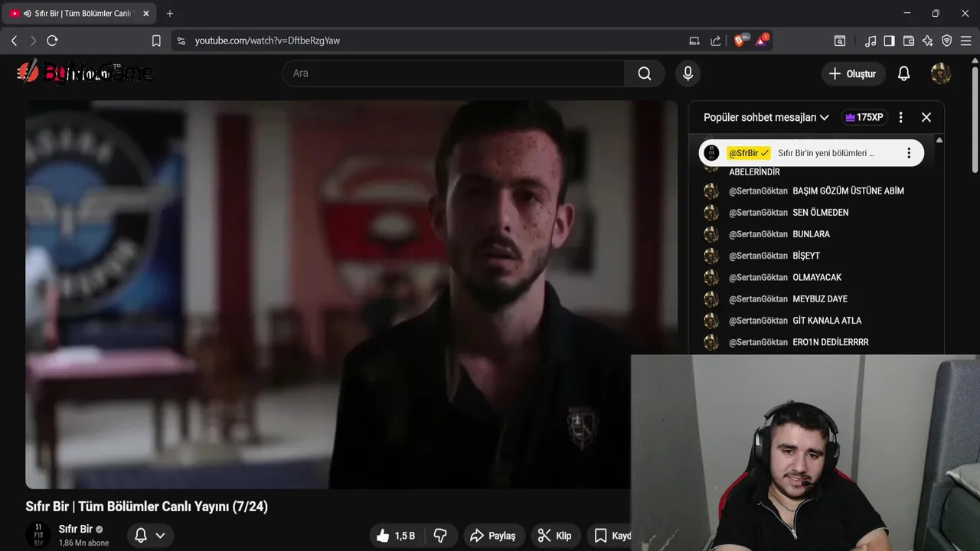Open Brave Rewards triangle icon

(x=762, y=41)
